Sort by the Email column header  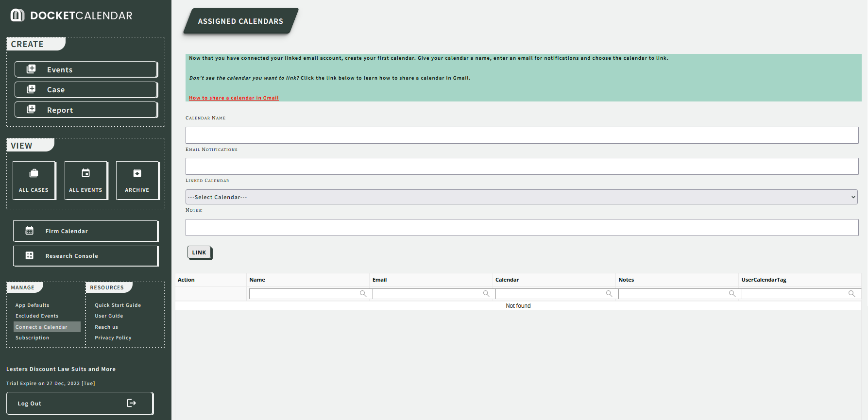click(431, 280)
